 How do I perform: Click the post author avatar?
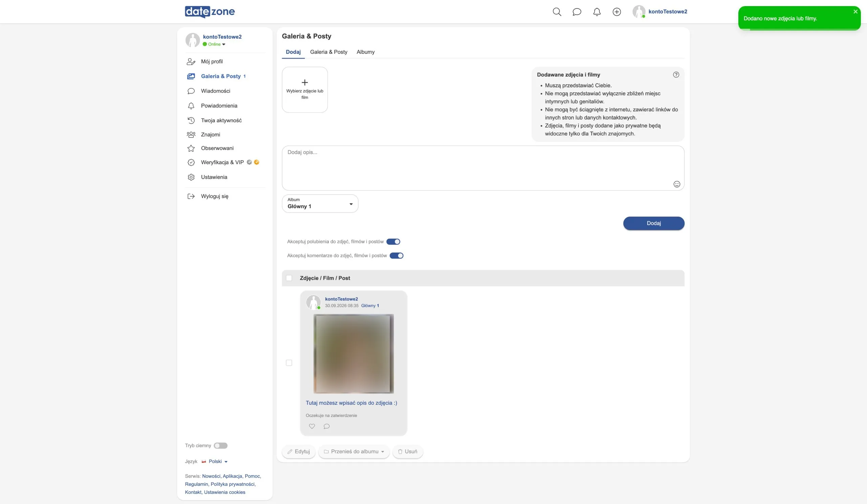point(313,302)
